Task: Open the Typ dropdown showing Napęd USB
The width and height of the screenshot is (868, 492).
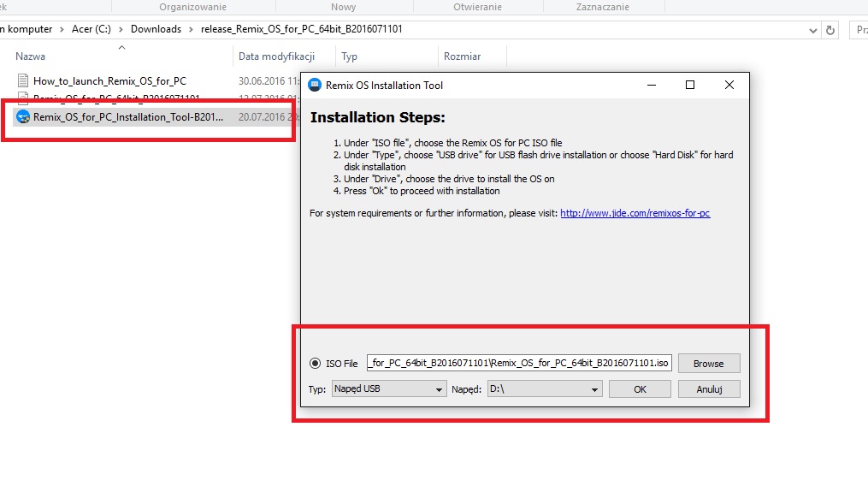Action: (x=388, y=389)
